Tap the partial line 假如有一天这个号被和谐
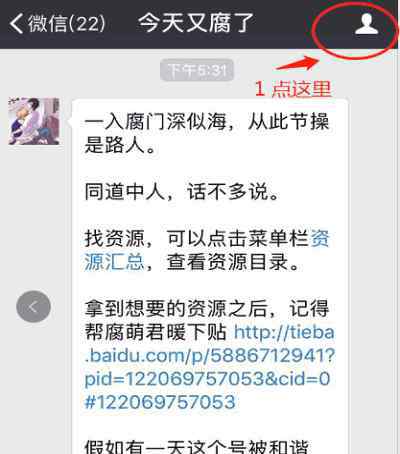The width and height of the screenshot is (400, 454). pos(197,447)
